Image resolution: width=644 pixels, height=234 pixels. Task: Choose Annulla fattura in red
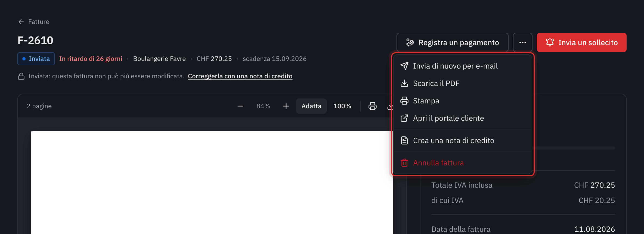tap(462, 163)
